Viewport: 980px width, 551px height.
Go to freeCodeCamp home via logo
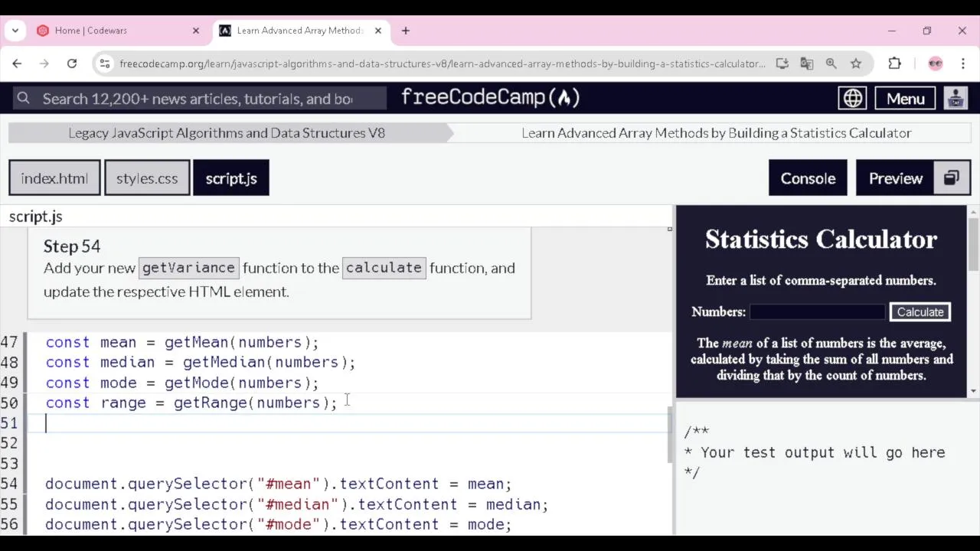(x=491, y=98)
